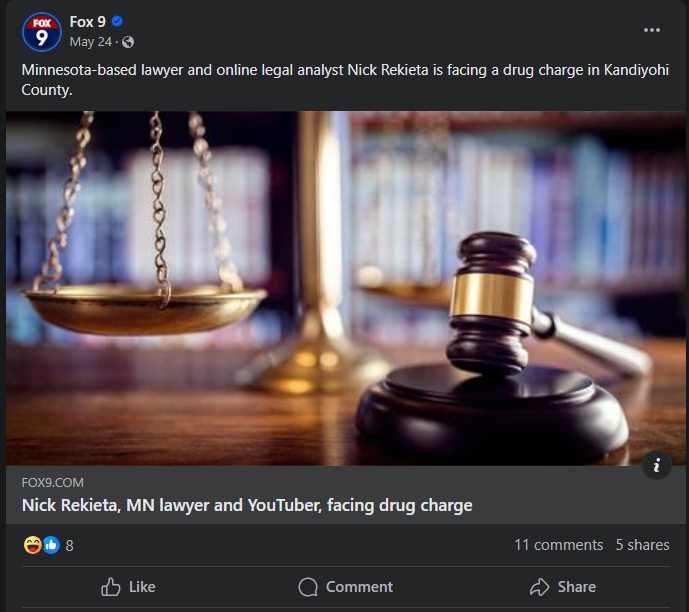
Task: Open the Fox 9 page name link
Action: [x=87, y=22]
